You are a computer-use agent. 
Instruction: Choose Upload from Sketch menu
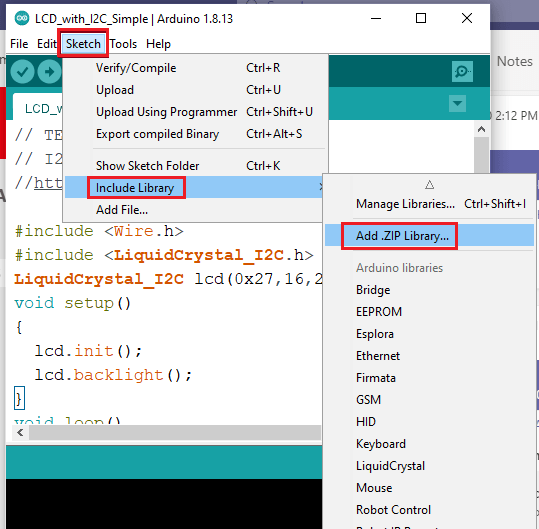coord(195,90)
